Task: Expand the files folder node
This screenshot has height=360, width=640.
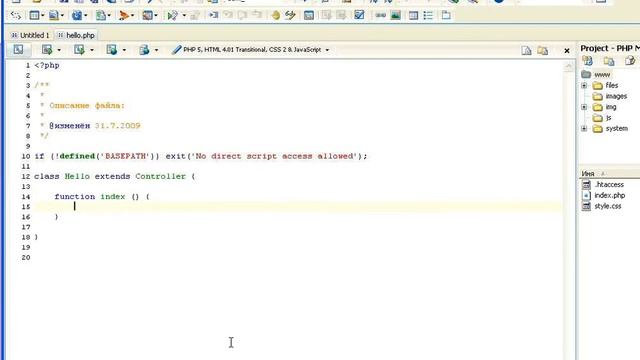Action: [x=584, y=85]
